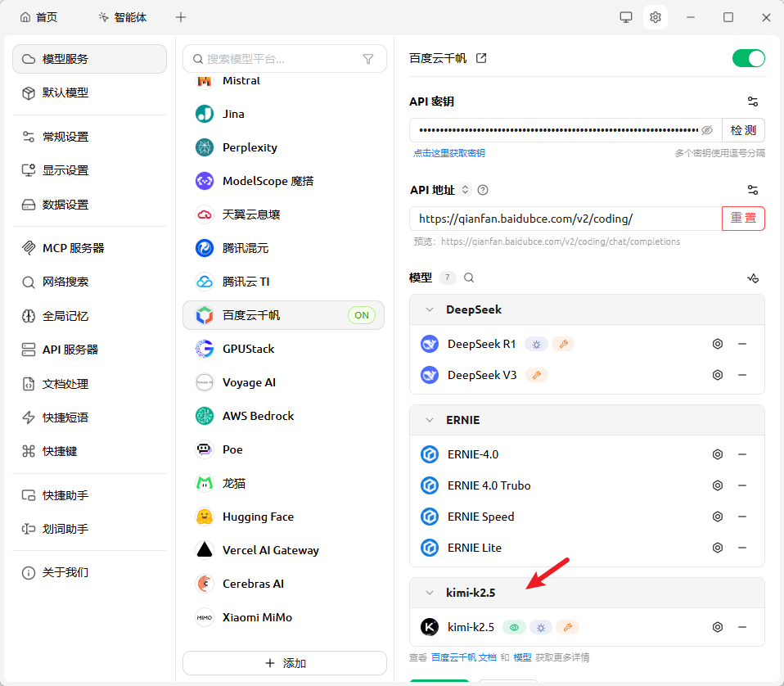Open kimi-k2.5 model settings gear
The image size is (784, 686).
point(718,627)
